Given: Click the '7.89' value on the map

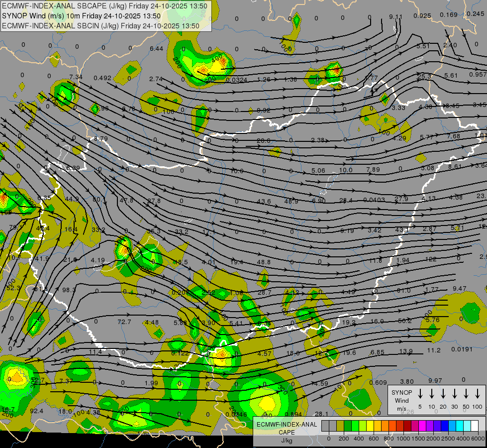Looking at the screenshot, I should tap(373, 169).
